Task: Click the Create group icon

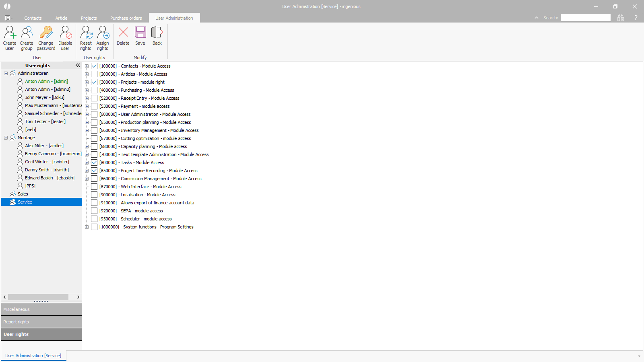Action: [x=27, y=33]
